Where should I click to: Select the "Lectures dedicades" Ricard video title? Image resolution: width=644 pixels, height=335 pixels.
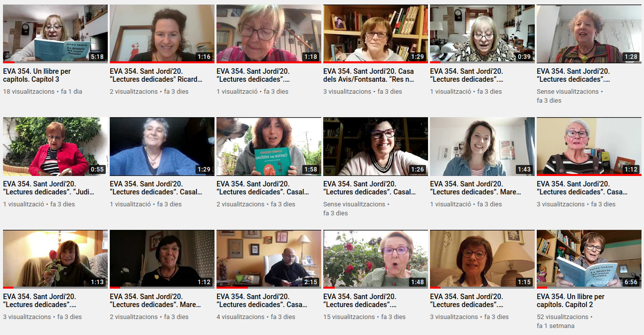(x=156, y=75)
